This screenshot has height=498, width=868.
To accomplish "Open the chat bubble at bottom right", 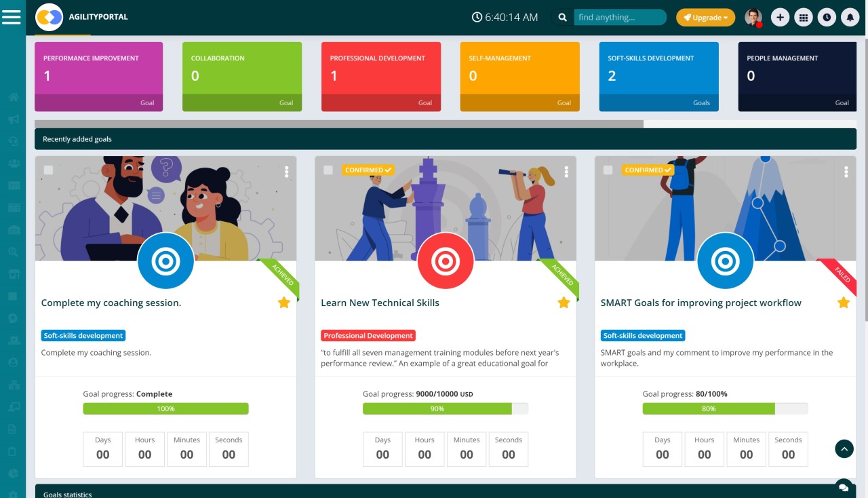I will [843, 486].
